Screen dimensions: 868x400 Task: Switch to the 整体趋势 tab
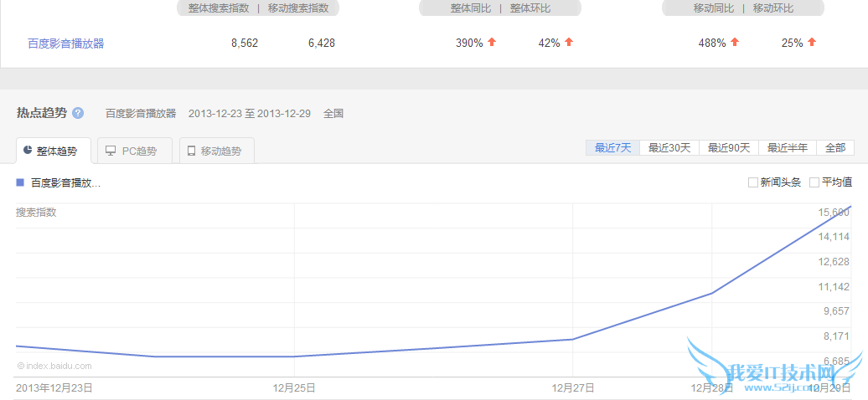pyautogui.click(x=54, y=151)
